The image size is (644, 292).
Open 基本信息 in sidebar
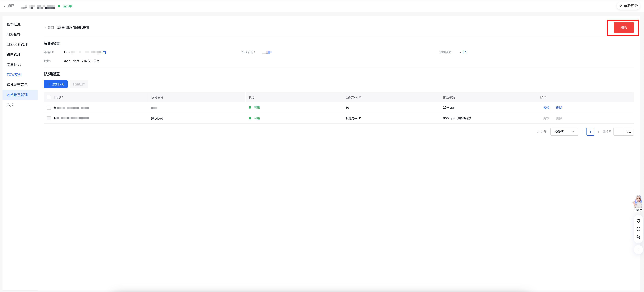click(x=13, y=24)
